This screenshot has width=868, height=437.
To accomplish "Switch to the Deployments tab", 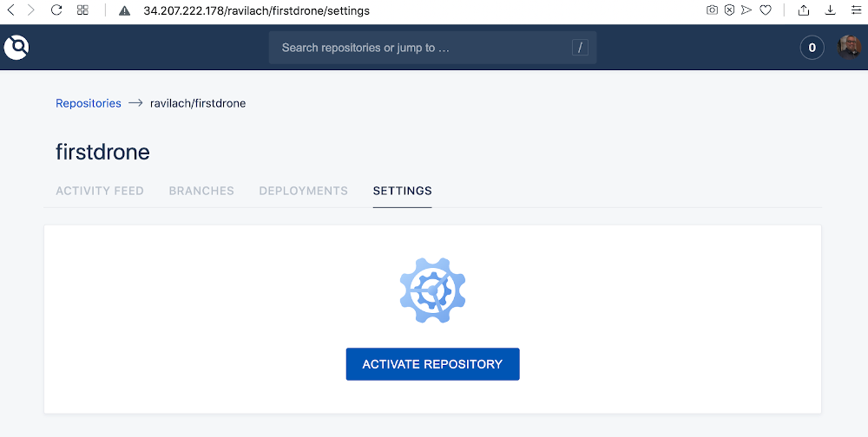I will tap(303, 191).
